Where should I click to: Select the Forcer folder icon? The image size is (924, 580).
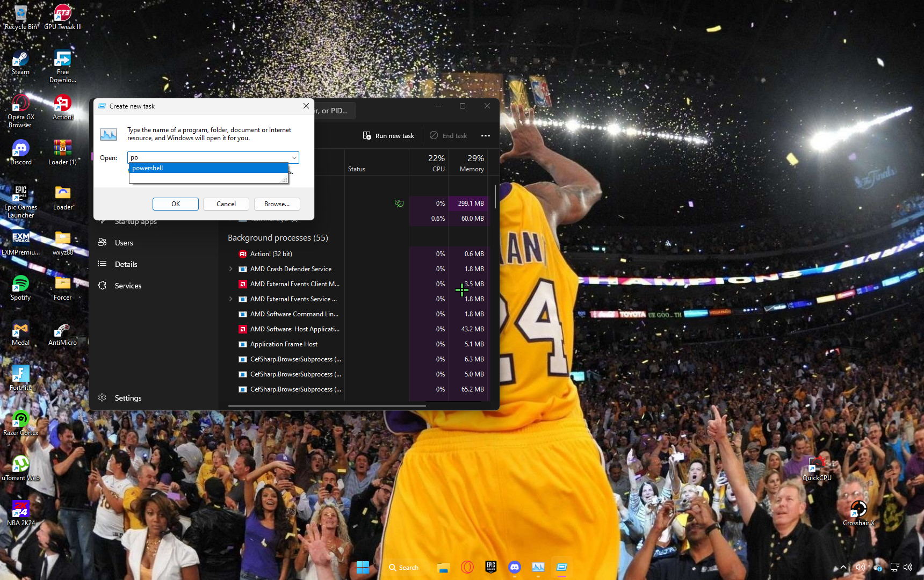tap(62, 288)
